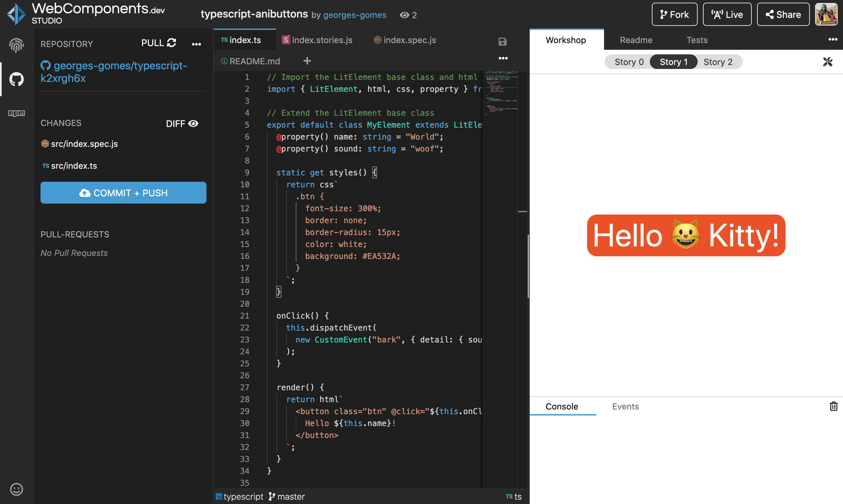This screenshot has height=504, width=843.
Task: Open the repository options ellipsis menu
Action: click(196, 44)
